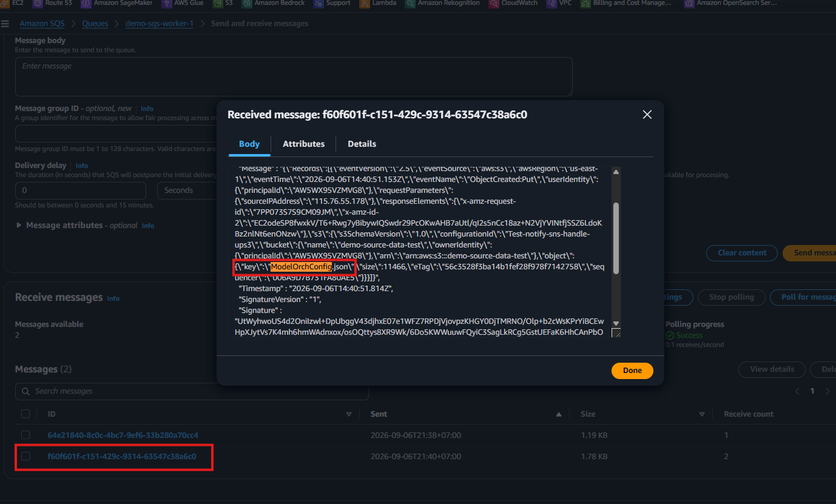This screenshot has height=504, width=836.
Task: Open the Info link beside Message group ID
Action: pos(147,109)
